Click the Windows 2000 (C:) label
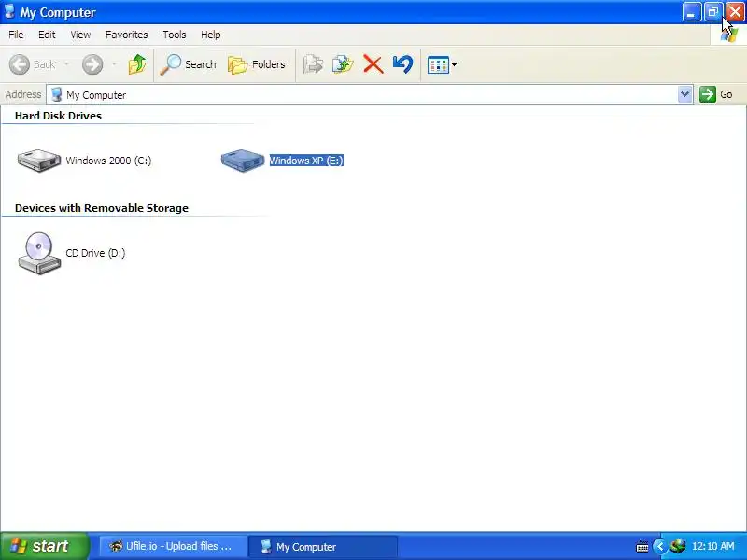The image size is (747, 560). coord(108,161)
